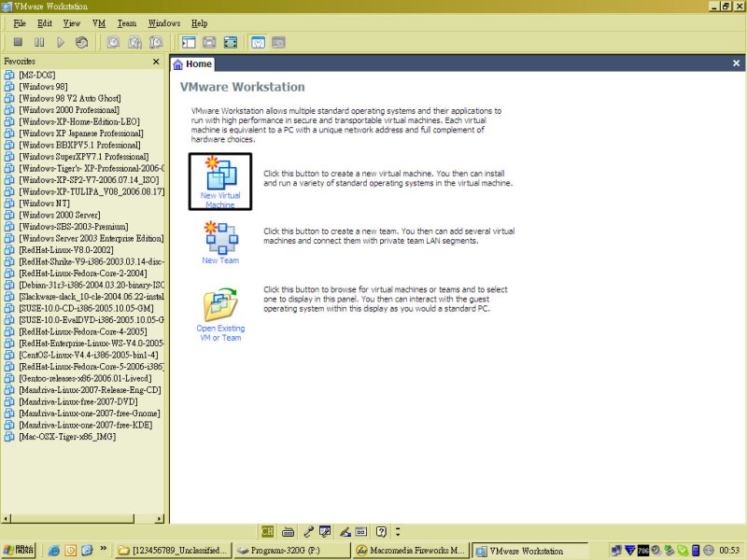Switch to Macromedia Fireworks taskbar window
Screen dimensions: 747x560
411,551
